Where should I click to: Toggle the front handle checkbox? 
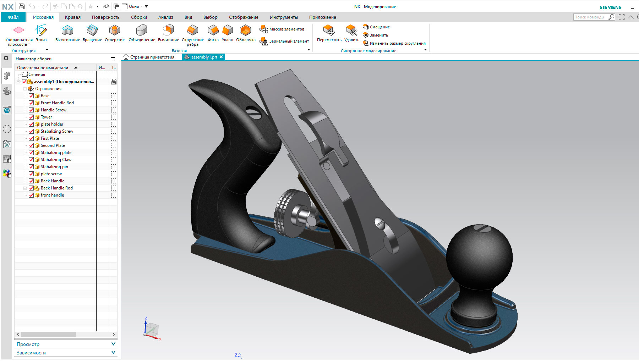[x=31, y=195]
